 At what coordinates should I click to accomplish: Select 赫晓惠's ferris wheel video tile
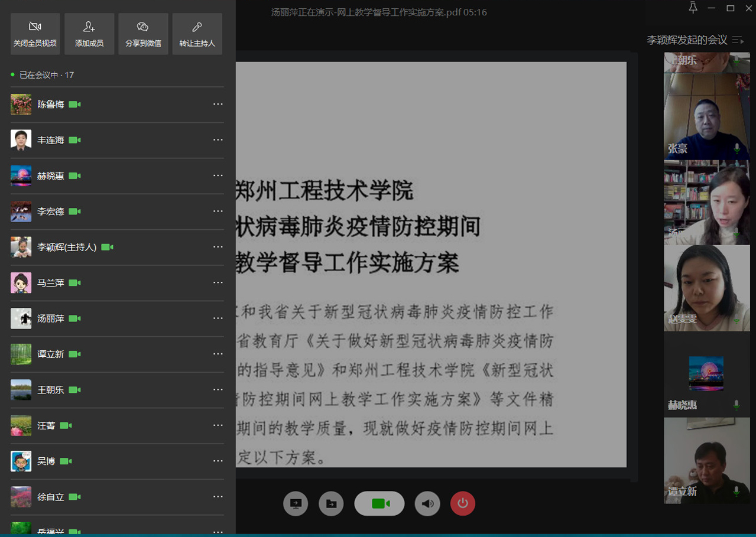(x=707, y=374)
